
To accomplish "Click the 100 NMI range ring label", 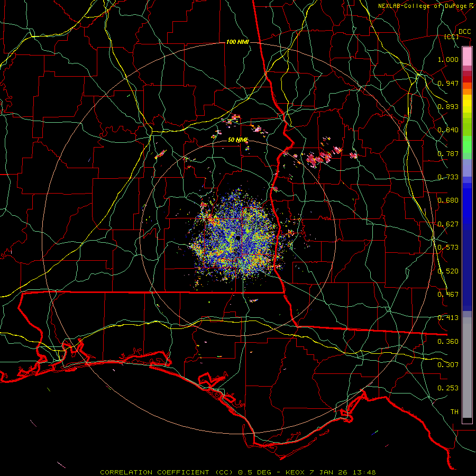I will click(237, 42).
